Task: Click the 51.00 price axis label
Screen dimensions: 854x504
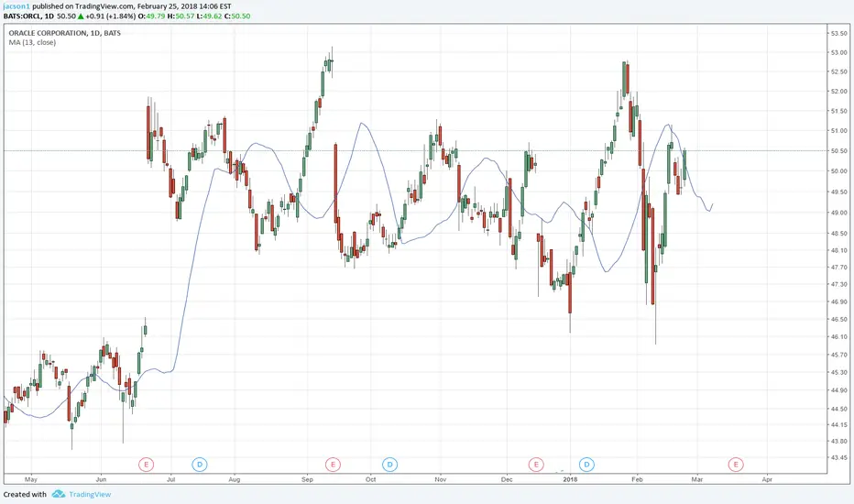Action: 838,131
